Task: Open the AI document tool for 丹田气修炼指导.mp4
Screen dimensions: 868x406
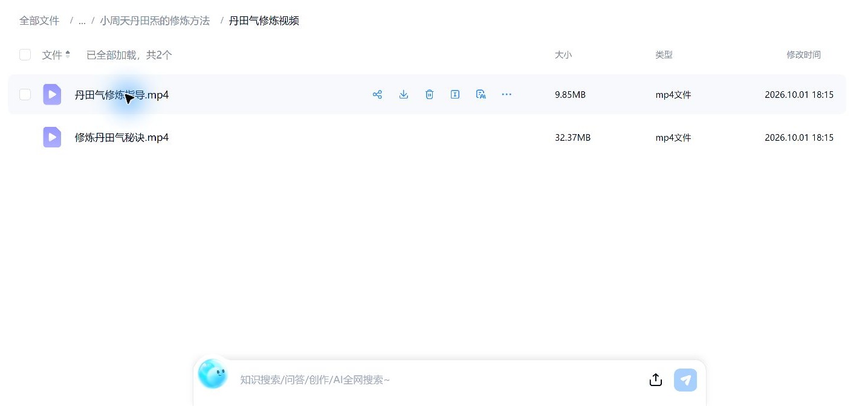Action: (x=481, y=94)
